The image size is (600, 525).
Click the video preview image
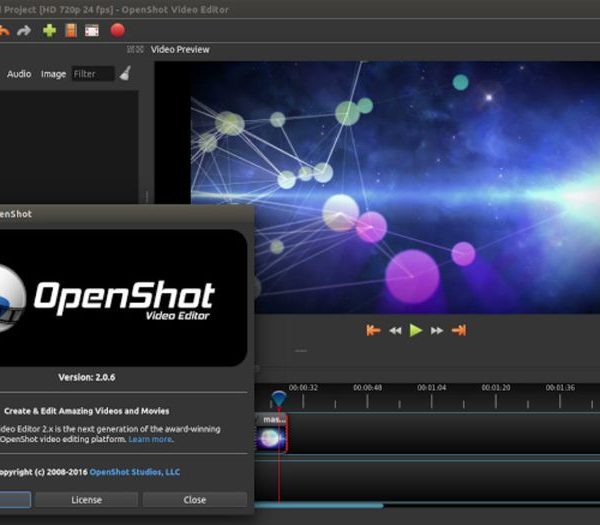pyautogui.click(x=395, y=188)
